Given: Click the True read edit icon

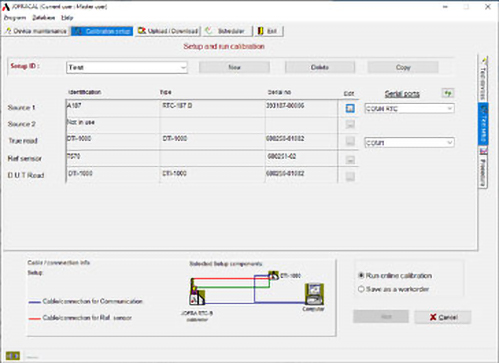Looking at the screenshot, I should [350, 141].
